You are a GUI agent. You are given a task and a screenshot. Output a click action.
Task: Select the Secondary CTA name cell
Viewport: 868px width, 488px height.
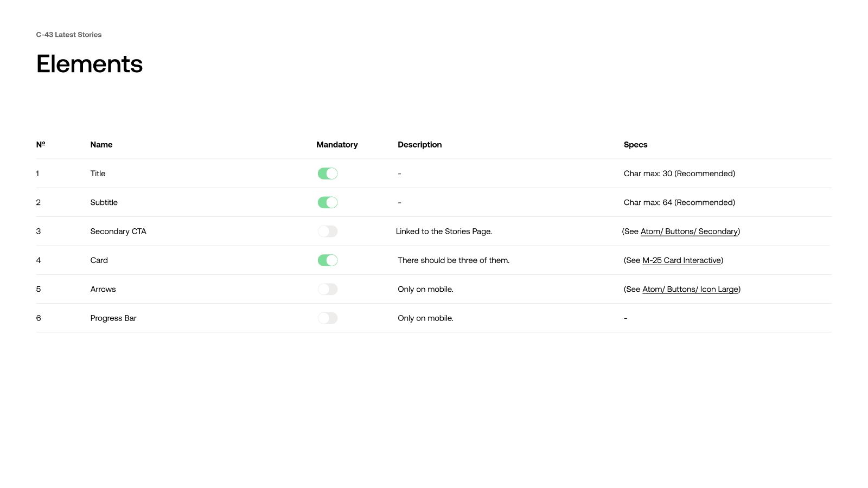(x=118, y=232)
